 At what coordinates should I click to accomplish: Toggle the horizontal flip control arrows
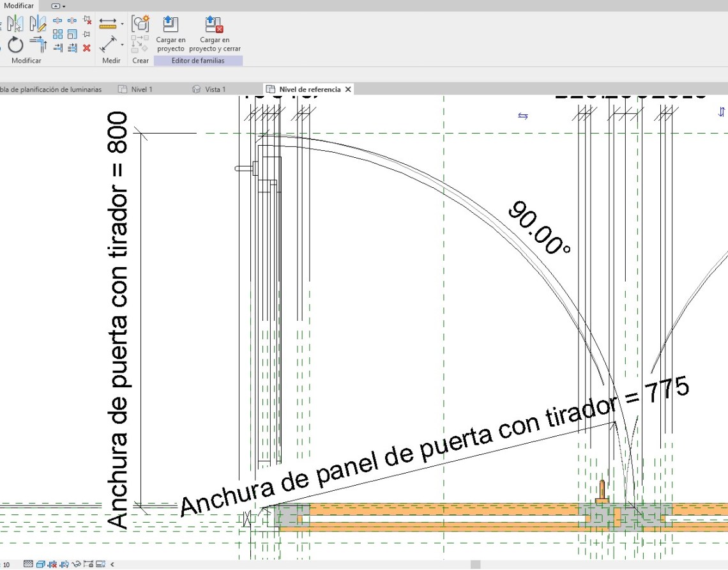pyautogui.click(x=523, y=116)
